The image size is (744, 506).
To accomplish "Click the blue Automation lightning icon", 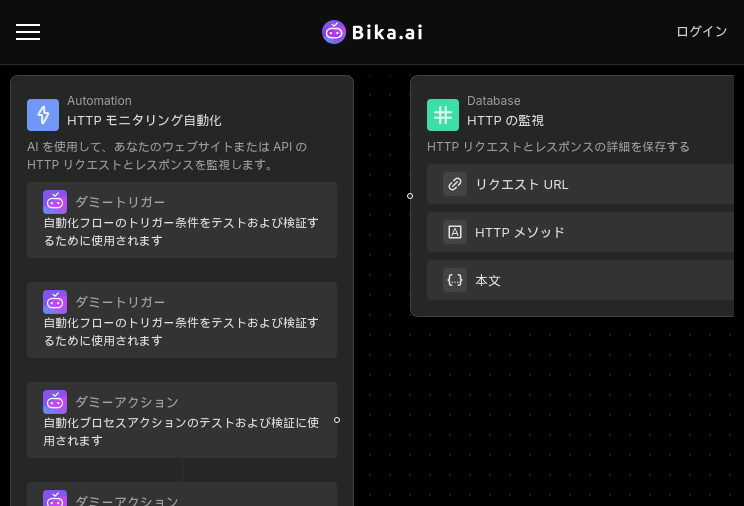I will pos(43,115).
